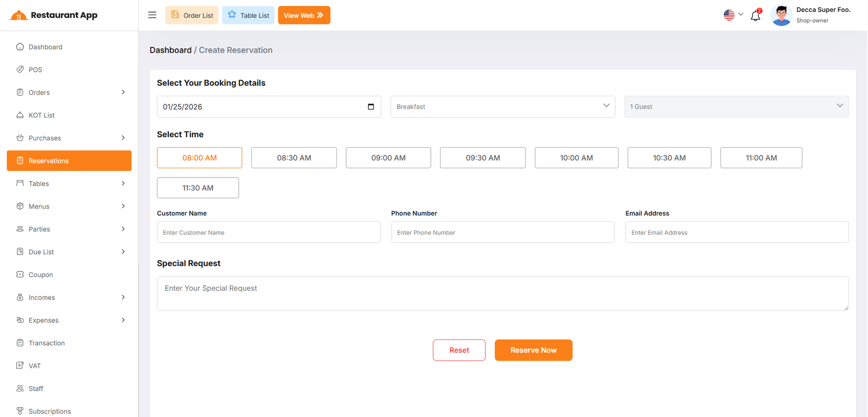Open the notifications bell icon

[x=755, y=16]
